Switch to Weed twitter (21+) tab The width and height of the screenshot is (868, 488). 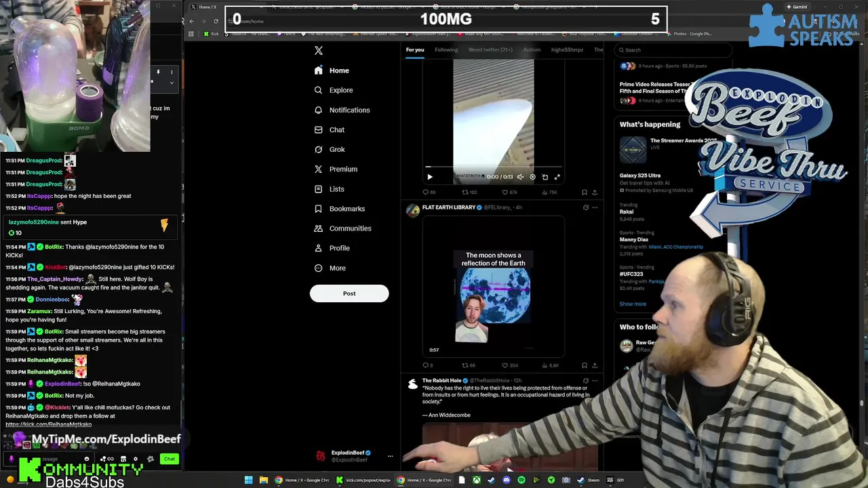tap(490, 49)
